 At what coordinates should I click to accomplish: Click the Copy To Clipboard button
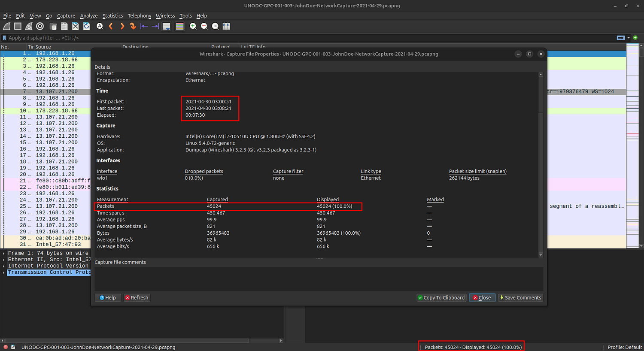click(x=441, y=297)
